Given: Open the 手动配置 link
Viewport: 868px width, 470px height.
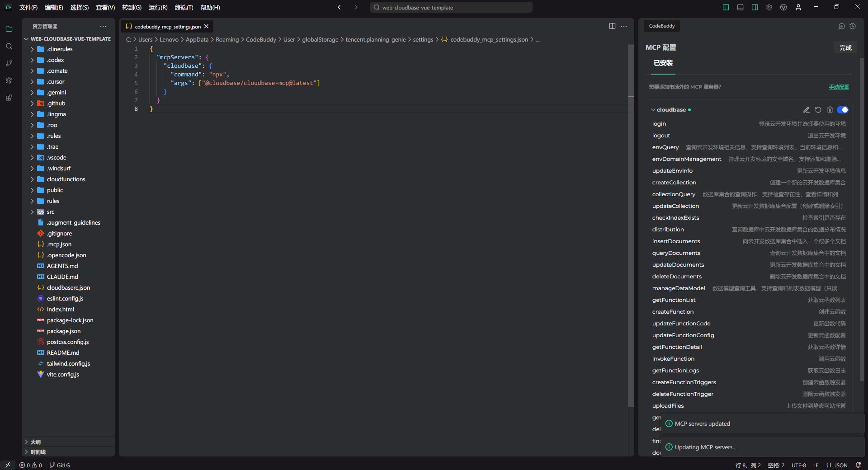Looking at the screenshot, I should pyautogui.click(x=839, y=87).
